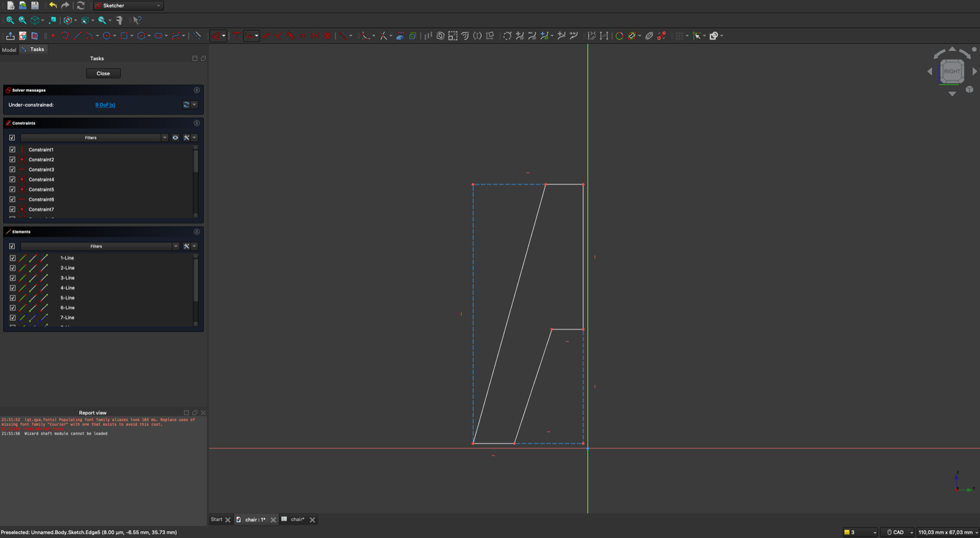
Task: Select the 3-Line element row
Action: click(101, 278)
